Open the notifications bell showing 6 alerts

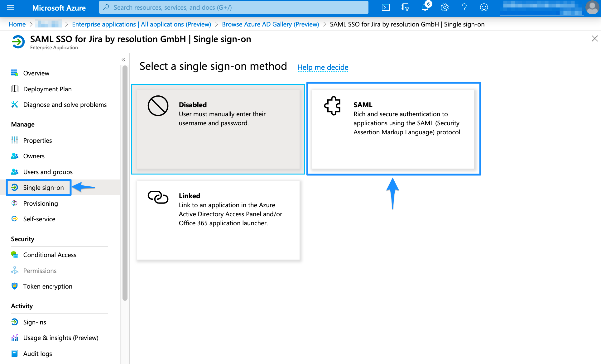tap(425, 7)
